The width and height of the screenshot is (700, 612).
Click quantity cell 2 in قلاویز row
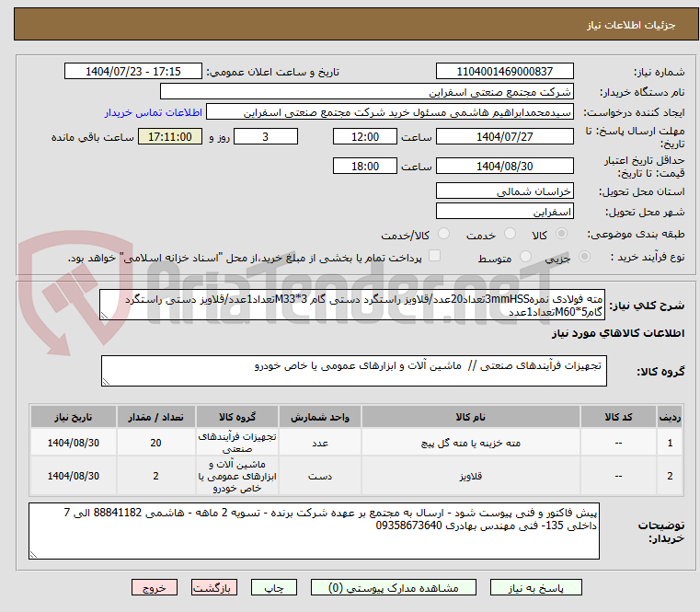coord(155,476)
